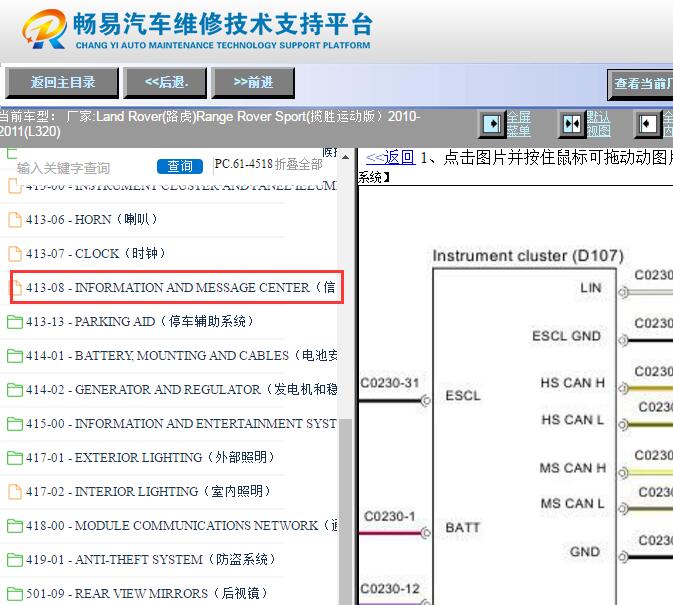Click the C0230-1 connector label
This screenshot has height=605, width=673.
click(x=389, y=516)
